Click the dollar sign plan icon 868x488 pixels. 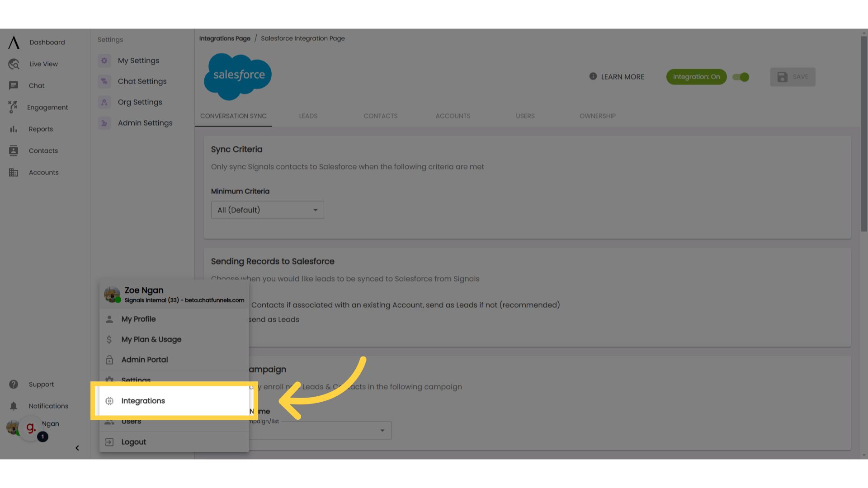[x=109, y=339]
